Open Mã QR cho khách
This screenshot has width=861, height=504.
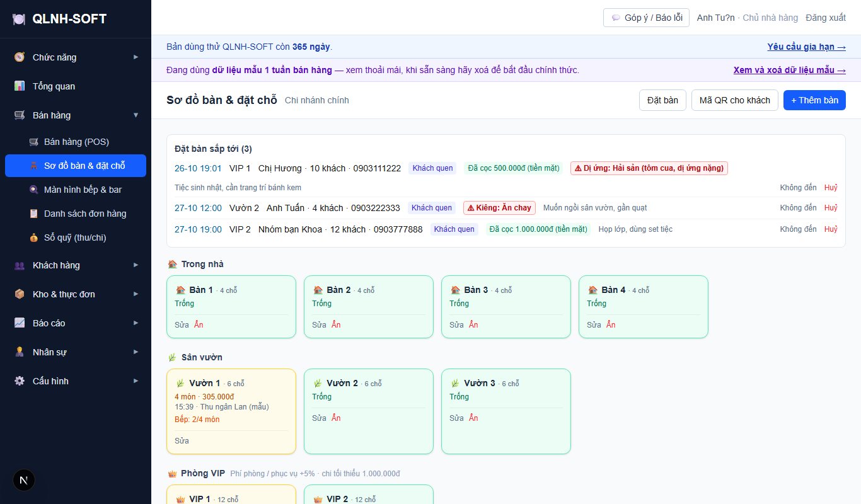click(x=734, y=100)
